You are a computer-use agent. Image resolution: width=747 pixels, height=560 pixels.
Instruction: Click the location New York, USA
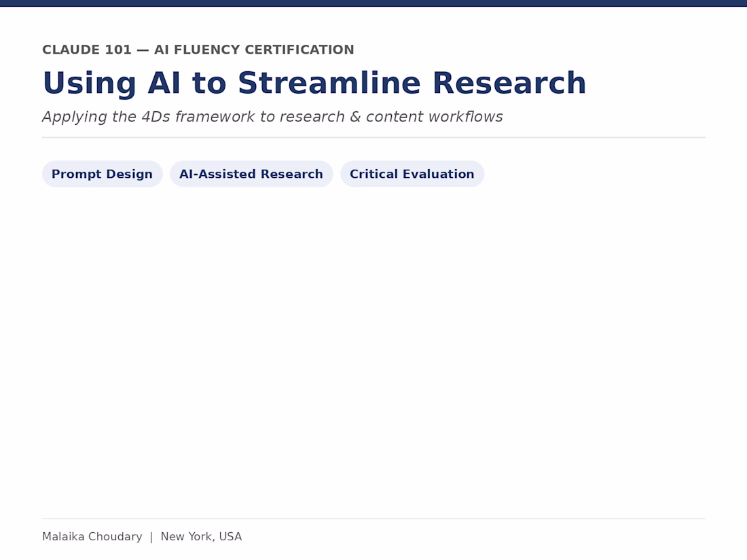click(201, 537)
